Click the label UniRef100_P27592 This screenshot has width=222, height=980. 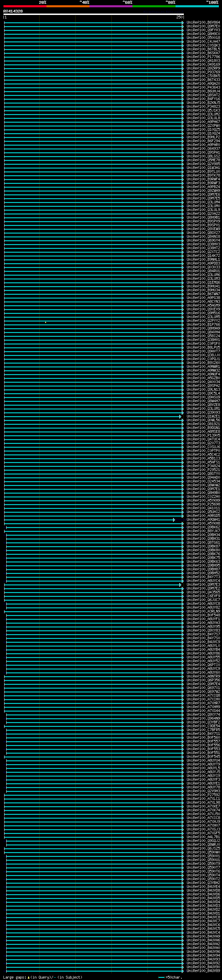203,795
